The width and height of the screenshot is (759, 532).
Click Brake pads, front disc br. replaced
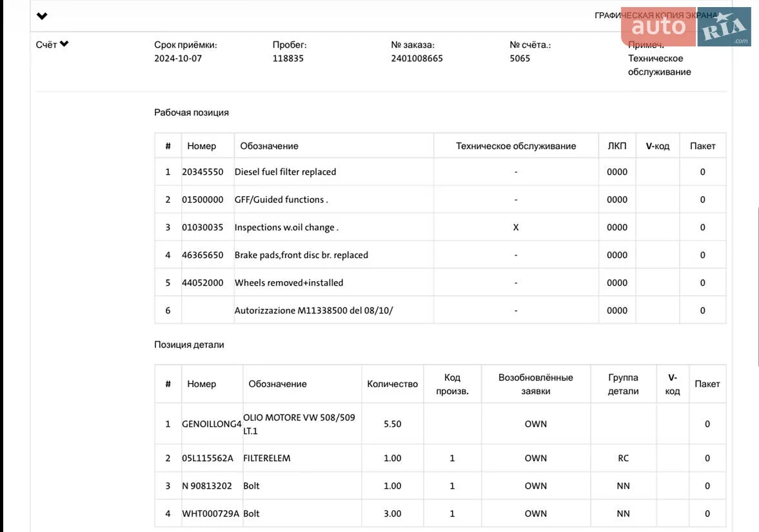pos(302,255)
